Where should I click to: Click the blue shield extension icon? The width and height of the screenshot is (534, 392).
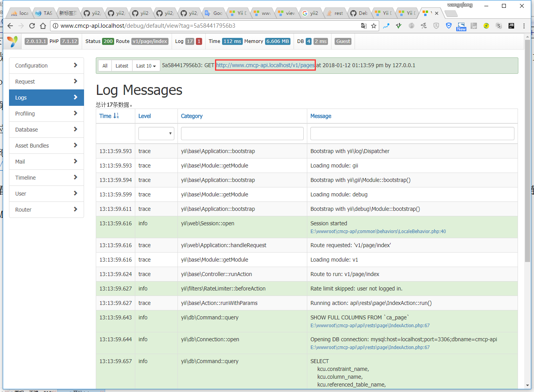coord(449,26)
